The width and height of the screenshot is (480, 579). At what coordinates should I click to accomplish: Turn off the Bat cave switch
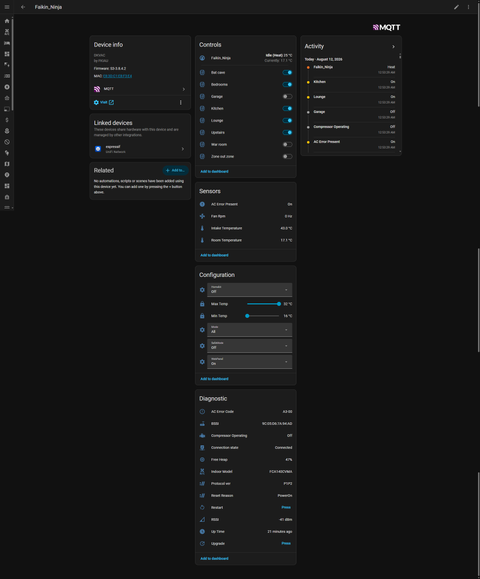click(287, 72)
